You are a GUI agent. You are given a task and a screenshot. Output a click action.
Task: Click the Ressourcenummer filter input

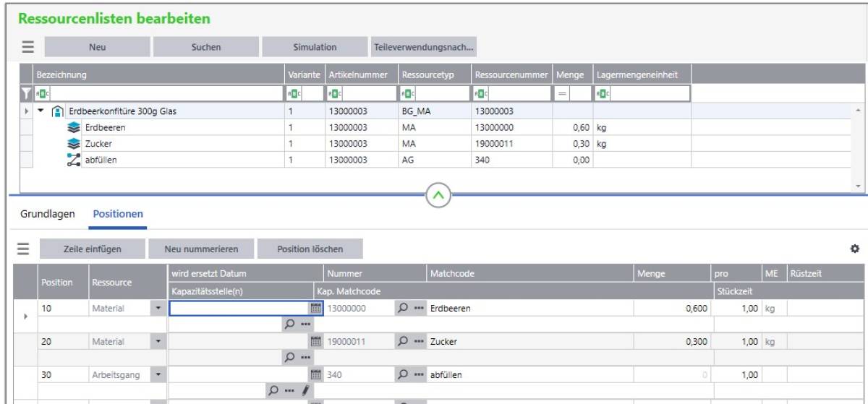click(x=519, y=93)
